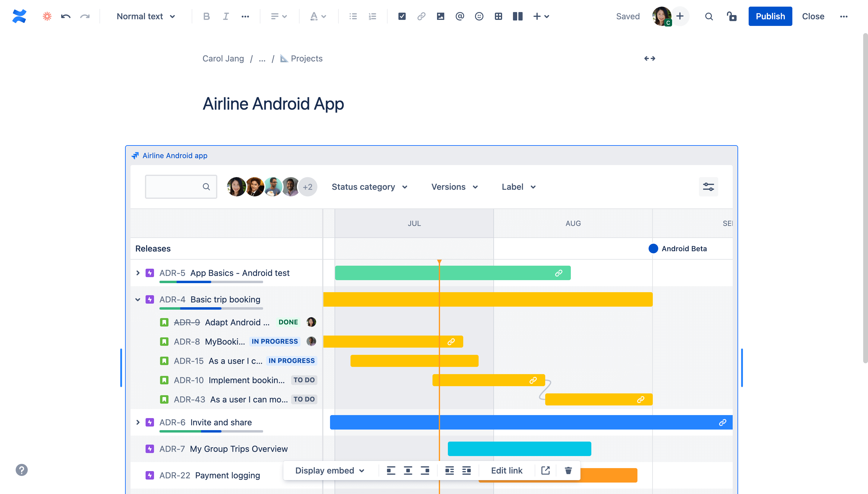868x494 pixels.
Task: Click the italic formatting icon
Action: click(x=225, y=16)
